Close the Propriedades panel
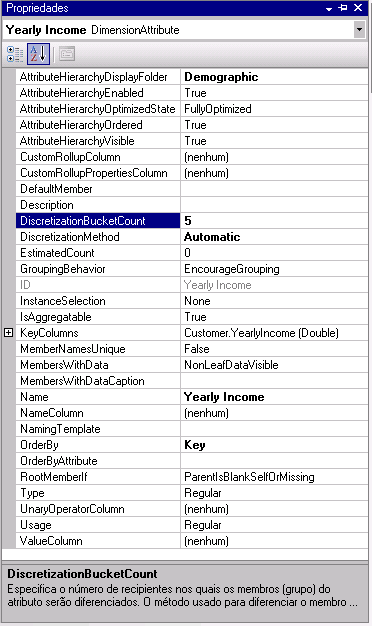Screen dimensions: 372x626 (358, 8)
